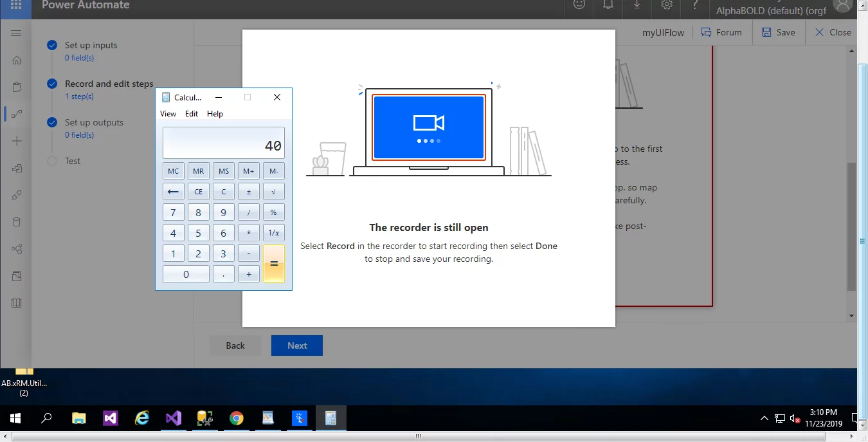Viewport: 868px width, 442px height.
Task: Click Calculator 0 key
Action: [186, 274]
